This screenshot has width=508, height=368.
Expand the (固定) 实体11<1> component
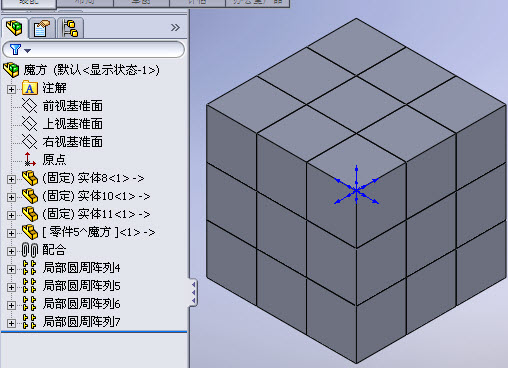(x=11, y=215)
